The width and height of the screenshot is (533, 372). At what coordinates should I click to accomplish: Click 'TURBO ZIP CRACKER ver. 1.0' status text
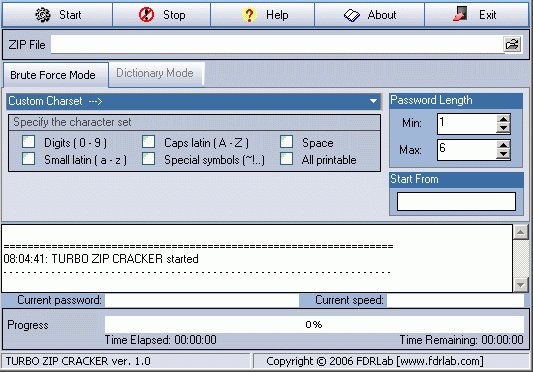(78, 361)
